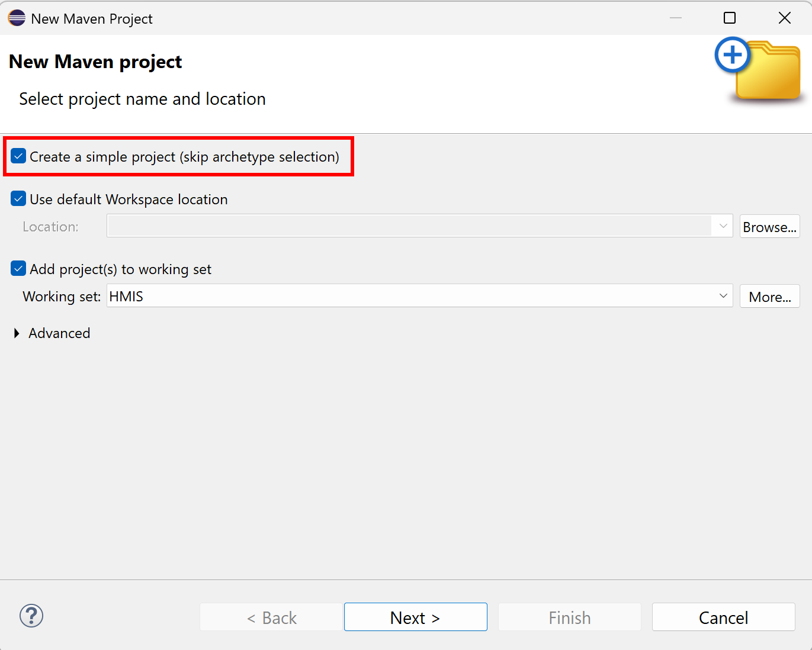Close the New Maven Project dialog
Screen dimensions: 812x650
coord(785,18)
